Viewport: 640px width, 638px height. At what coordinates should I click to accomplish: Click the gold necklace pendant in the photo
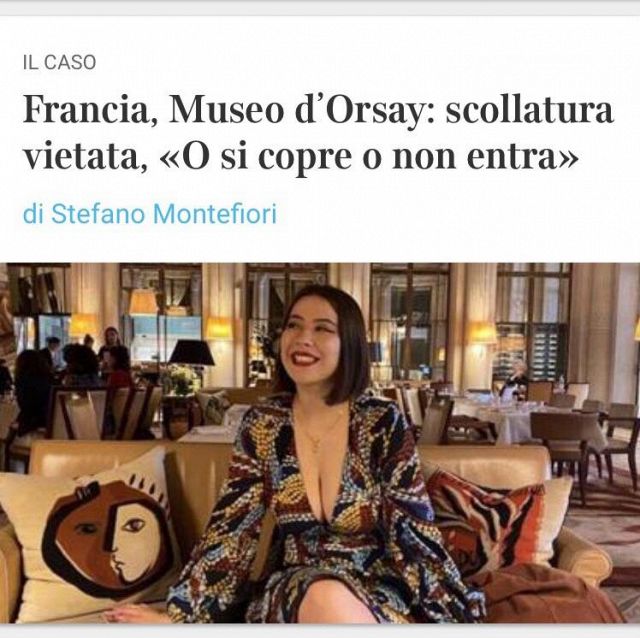pos(316,446)
